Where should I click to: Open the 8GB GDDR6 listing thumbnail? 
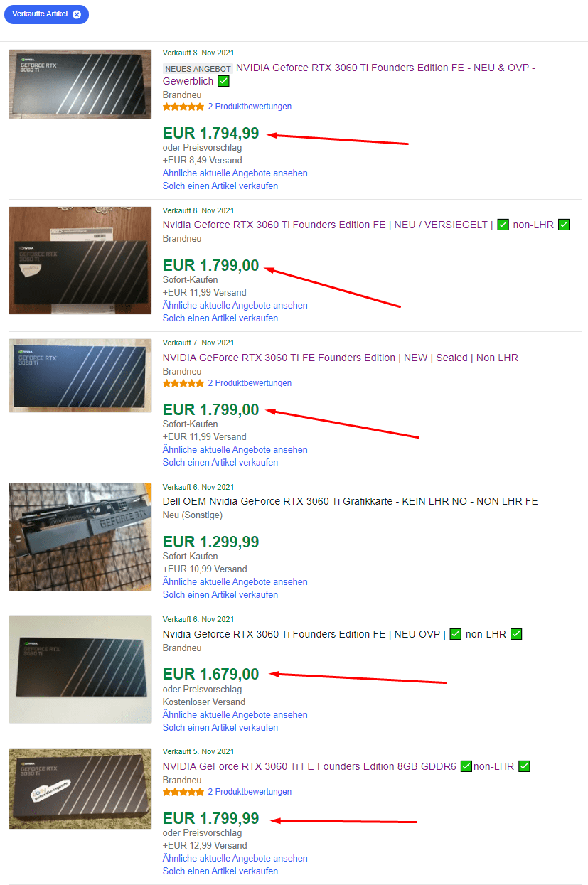(x=80, y=788)
